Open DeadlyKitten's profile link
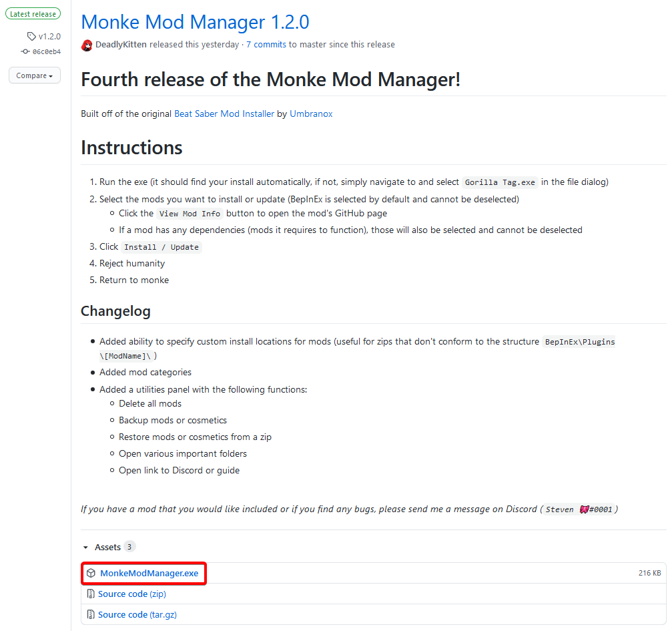Screen dimensions: 672x631 pyautogui.click(x=121, y=45)
